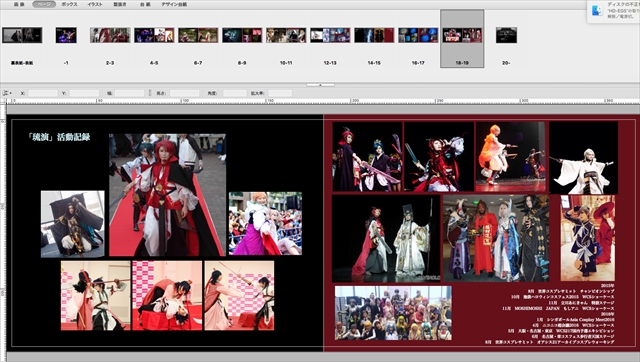Select the cover spread thumbnail
The height and width of the screenshot is (362, 640).
[22, 35]
